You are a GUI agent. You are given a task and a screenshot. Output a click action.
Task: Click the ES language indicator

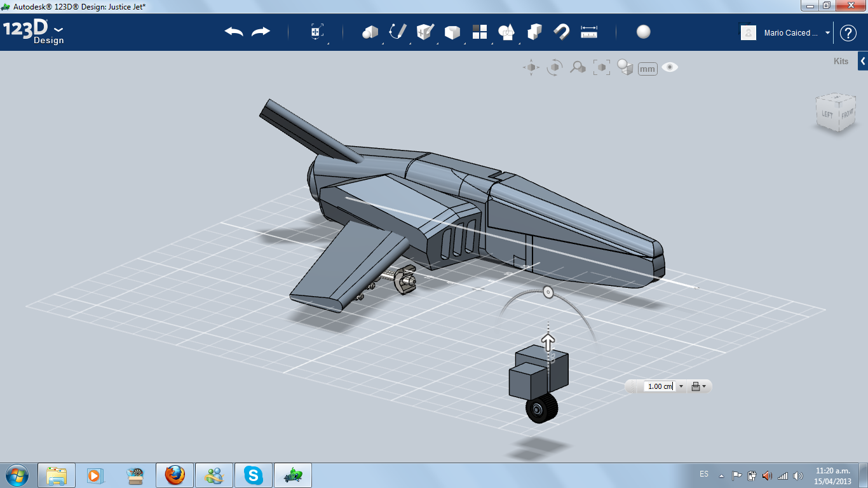(x=704, y=474)
